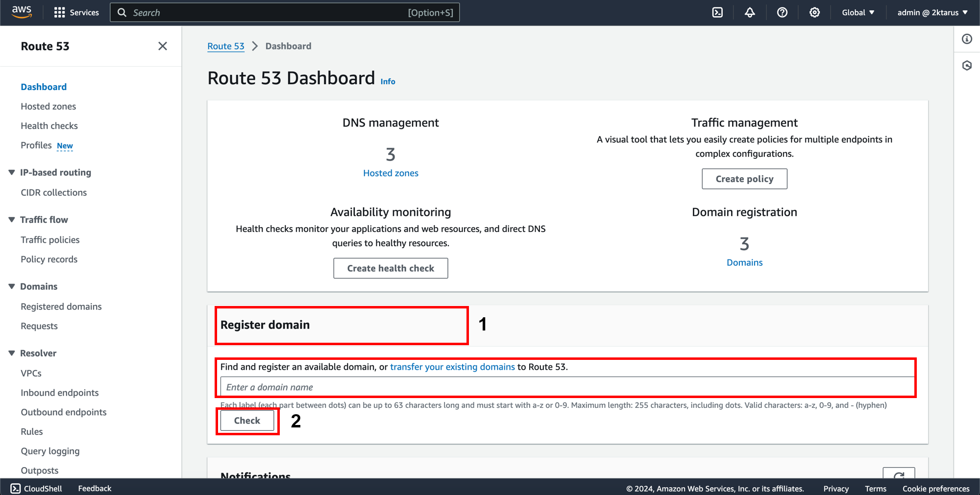Open the hexagon tools icon on right edge

[x=967, y=66]
